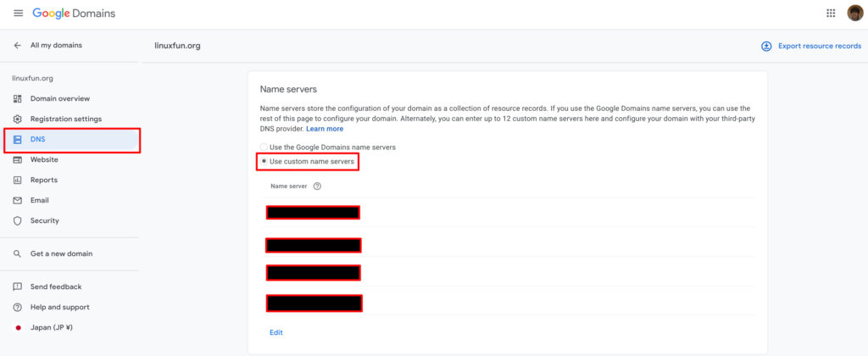This screenshot has width=868, height=356.
Task: Click the linuxfun.org sidebar label
Action: coord(33,79)
